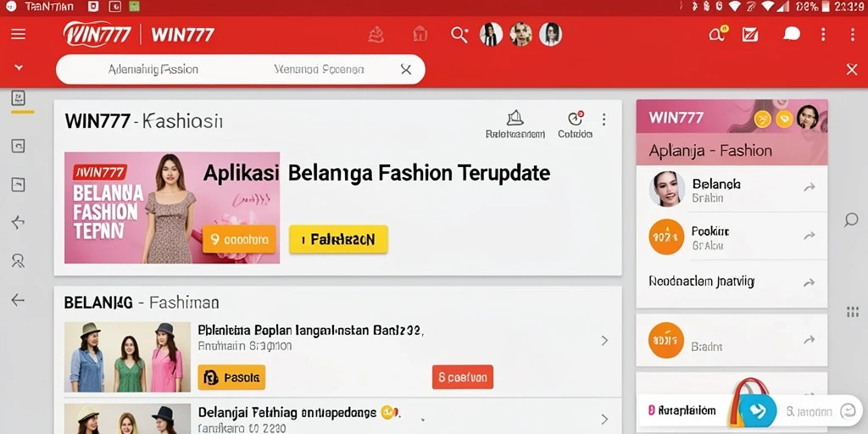This screenshot has height=434, width=868.
Task: Click the search icon on right edge
Action: click(x=851, y=220)
